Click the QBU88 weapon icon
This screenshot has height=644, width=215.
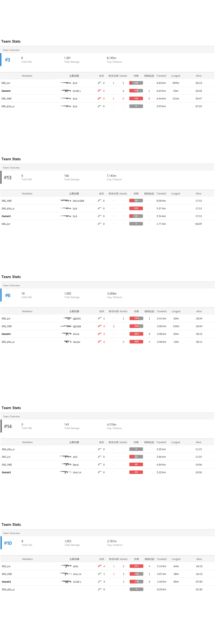coord(66,326)
